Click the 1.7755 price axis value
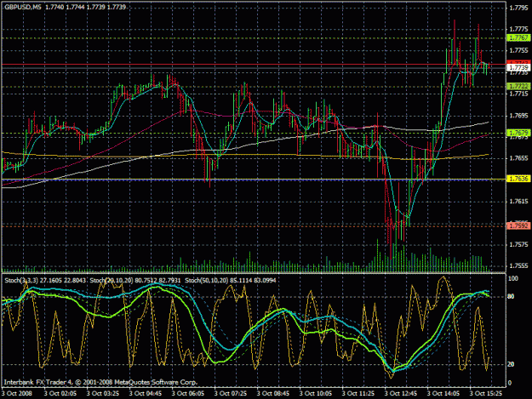Viewport: 532px width, 399px height. pos(518,50)
